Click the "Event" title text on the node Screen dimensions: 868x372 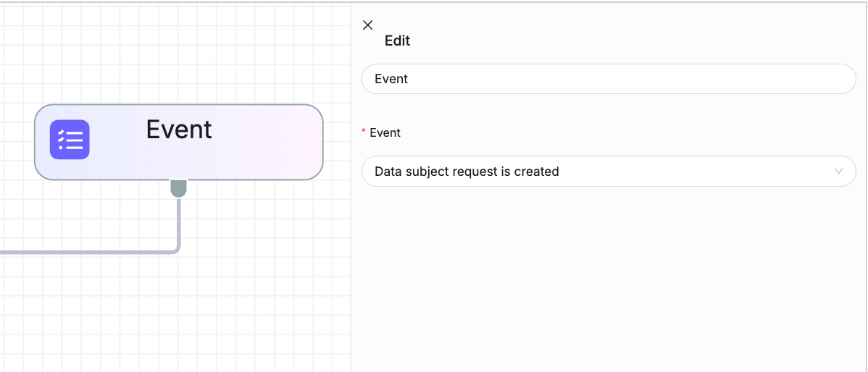click(179, 130)
